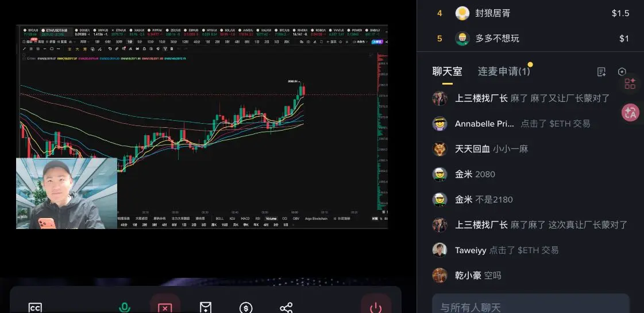
Task: Open the 连麦申请(1) tab
Action: pos(504,71)
